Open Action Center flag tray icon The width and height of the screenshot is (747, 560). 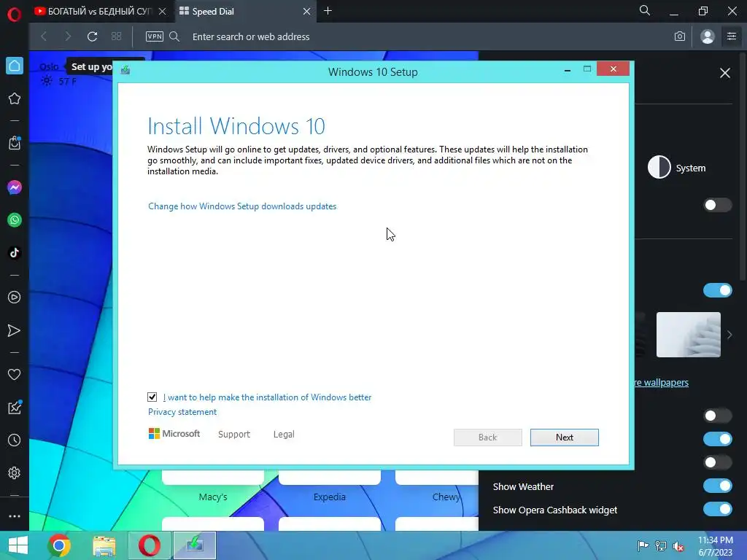pos(643,546)
